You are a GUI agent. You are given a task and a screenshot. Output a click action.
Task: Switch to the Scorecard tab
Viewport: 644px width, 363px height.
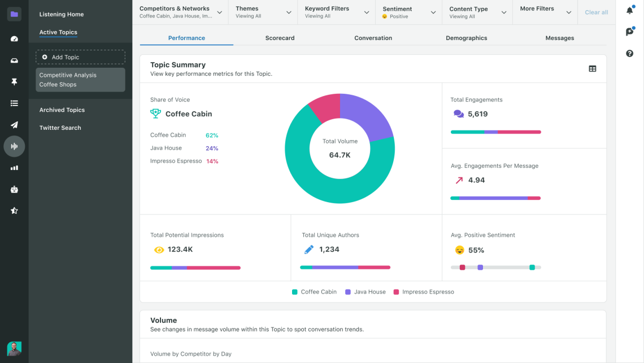point(280,38)
